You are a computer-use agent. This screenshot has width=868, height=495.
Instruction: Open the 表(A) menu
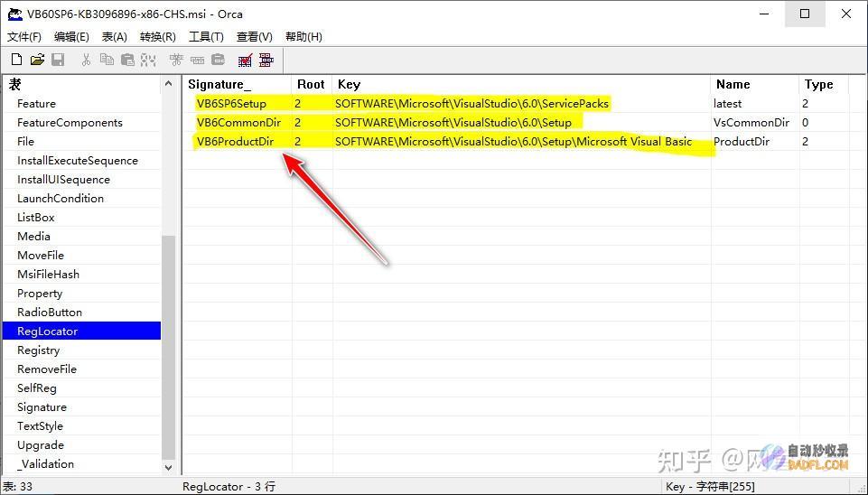pos(115,37)
